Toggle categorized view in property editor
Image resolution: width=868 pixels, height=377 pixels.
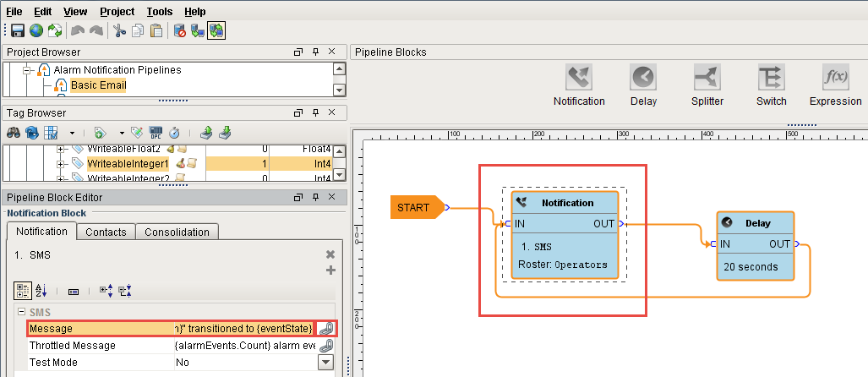(x=24, y=290)
